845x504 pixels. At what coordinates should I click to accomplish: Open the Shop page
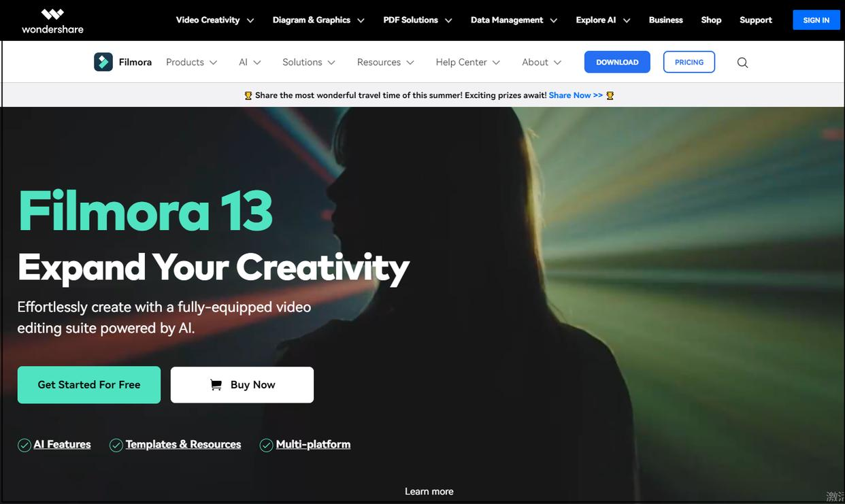[711, 20]
